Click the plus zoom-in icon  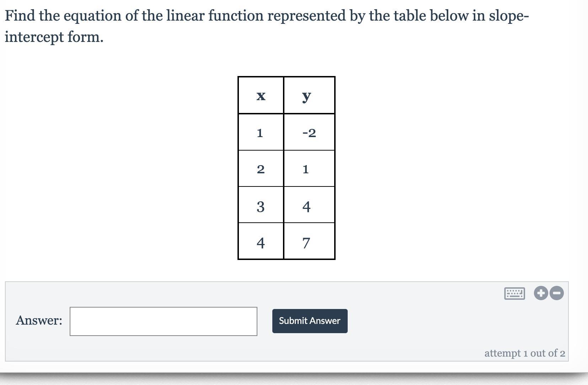(x=541, y=293)
